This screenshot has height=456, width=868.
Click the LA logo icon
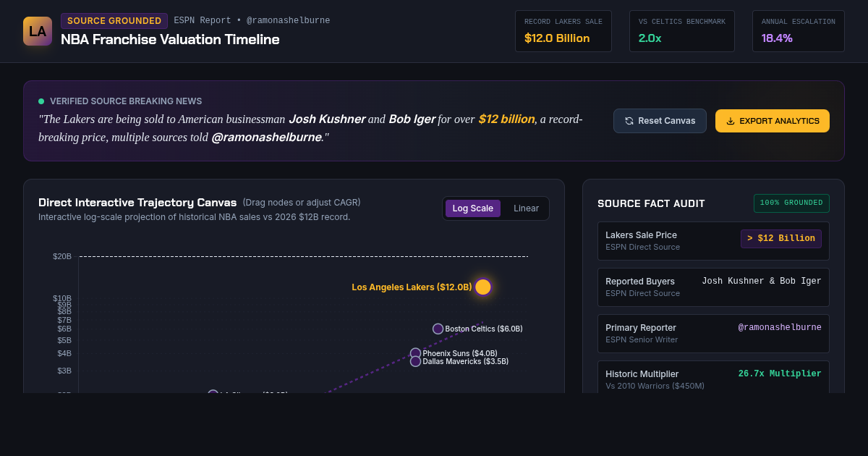[x=38, y=31]
